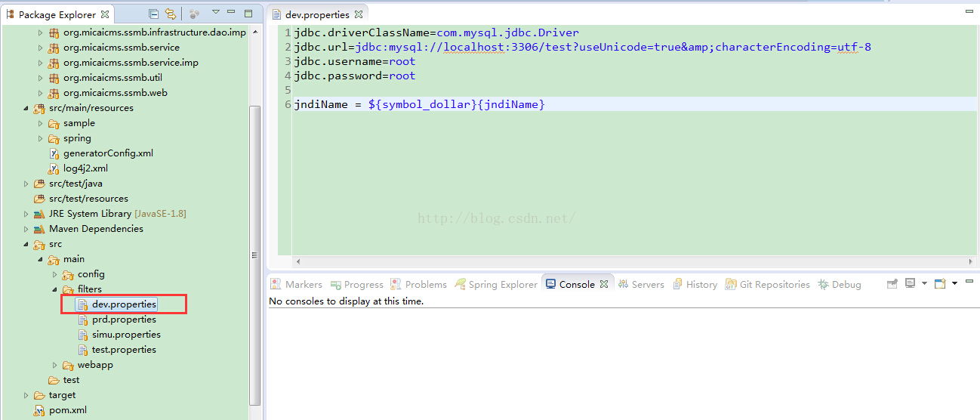
Task: Open the Open Console dropdown arrow
Action: coord(954,284)
